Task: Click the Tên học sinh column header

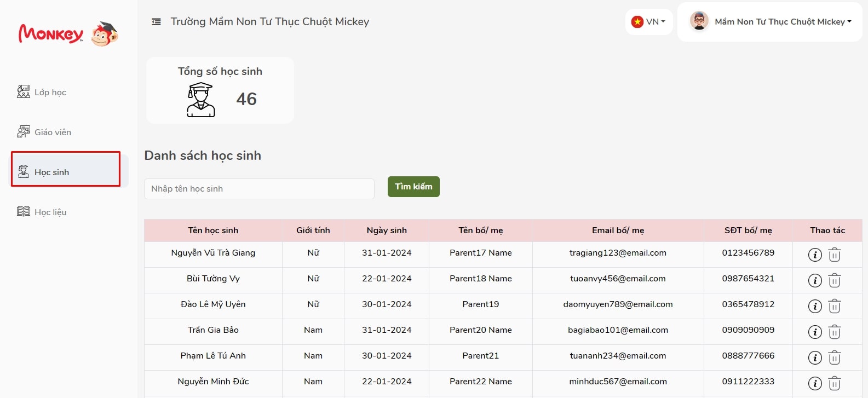Action: click(x=213, y=230)
